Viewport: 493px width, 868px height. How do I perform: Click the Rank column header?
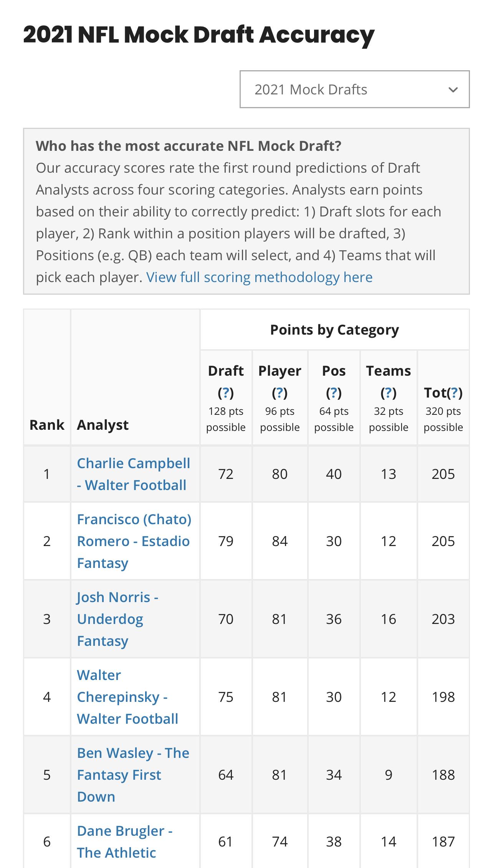[47, 425]
